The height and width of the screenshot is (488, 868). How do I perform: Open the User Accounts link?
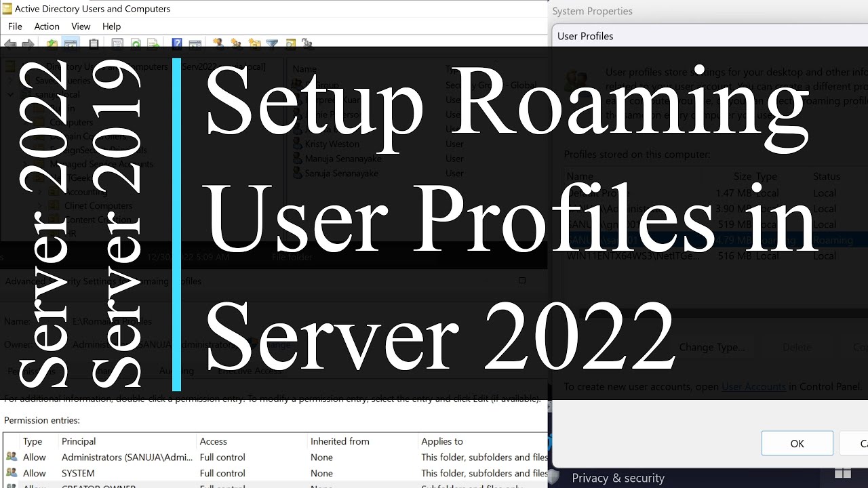753,387
